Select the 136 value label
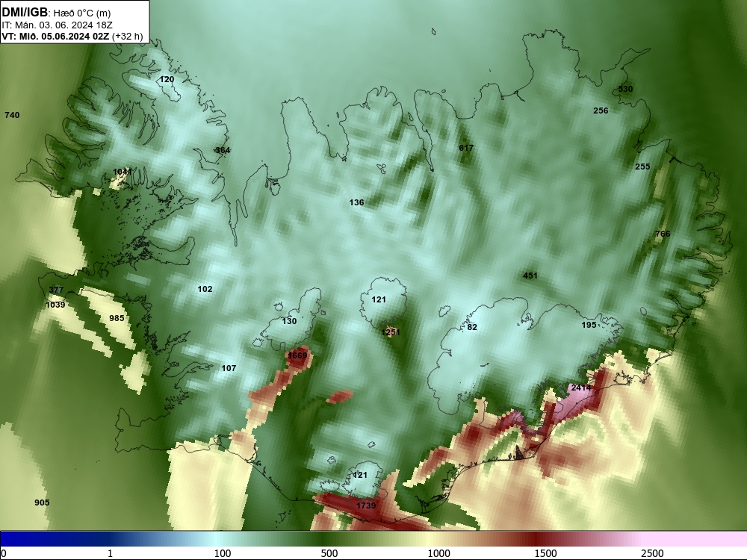 pyautogui.click(x=356, y=202)
